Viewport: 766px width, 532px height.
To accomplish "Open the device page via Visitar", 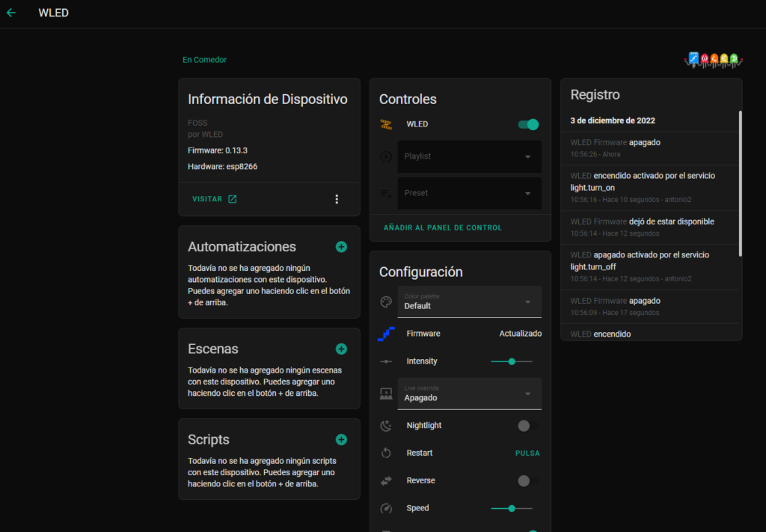I will [x=215, y=199].
